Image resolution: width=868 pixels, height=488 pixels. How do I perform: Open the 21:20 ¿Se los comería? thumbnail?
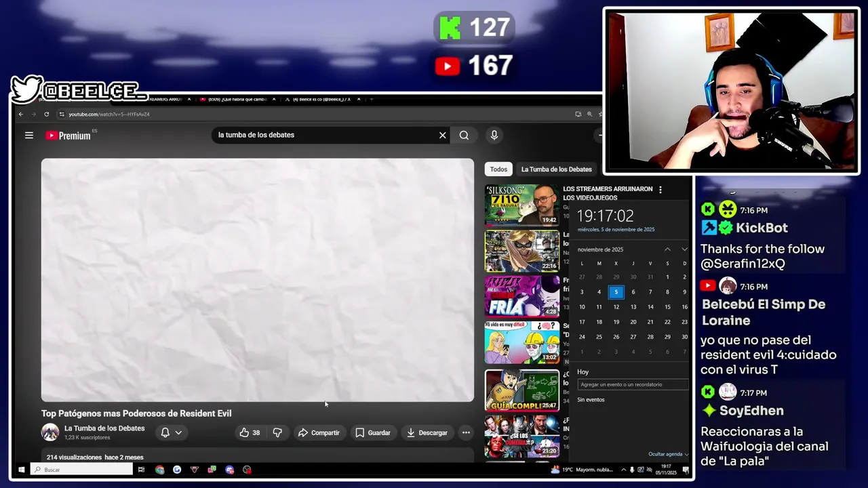[522, 436]
